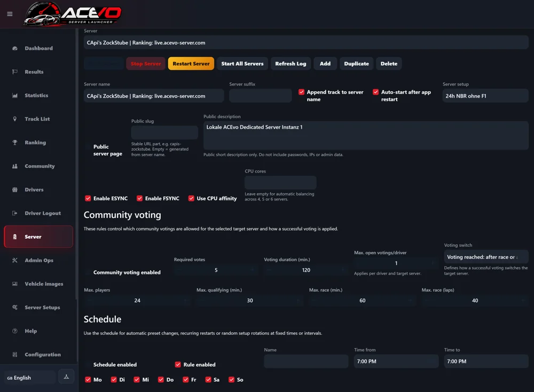Click the Ranking trophy icon
The image size is (534, 392).
[14, 143]
